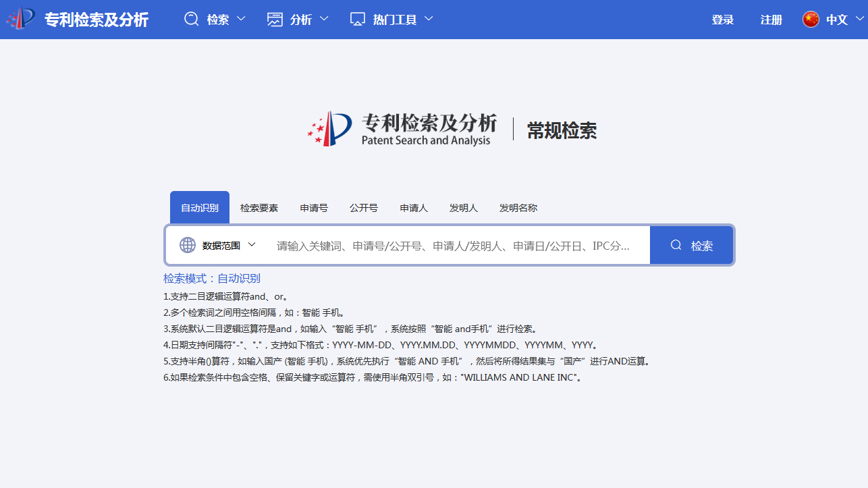Viewport: 868px width, 488px height.
Task: Expand the 分析 dropdown chevron
Action: (324, 19)
